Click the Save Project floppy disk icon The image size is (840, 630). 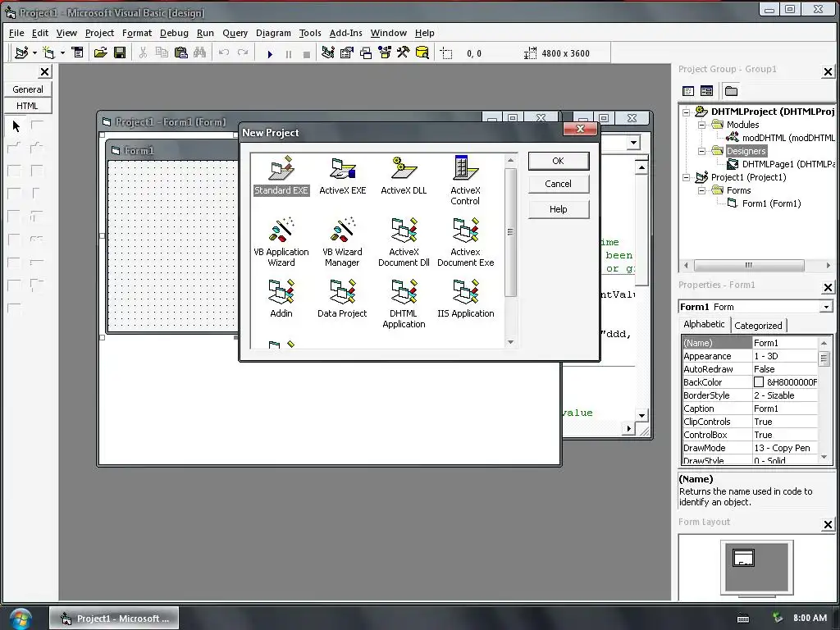tap(120, 52)
